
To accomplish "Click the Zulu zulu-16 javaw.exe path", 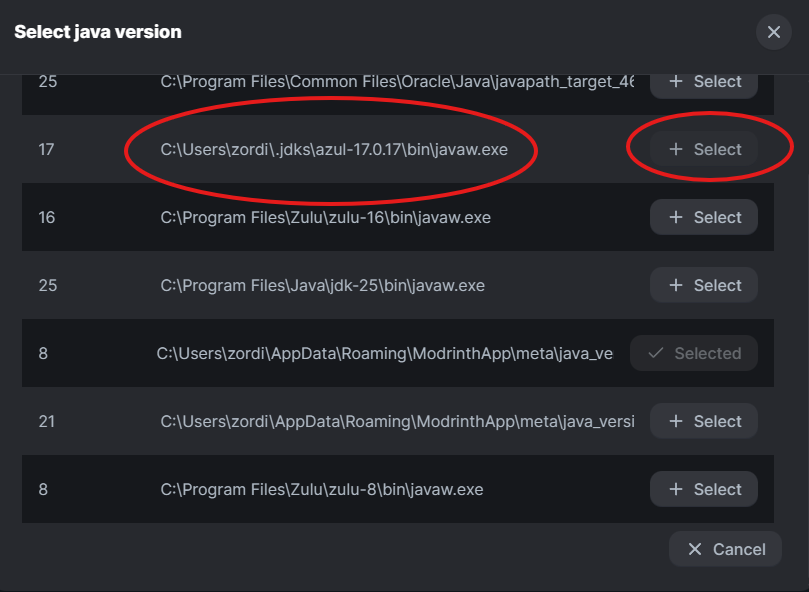I will pyautogui.click(x=325, y=218).
